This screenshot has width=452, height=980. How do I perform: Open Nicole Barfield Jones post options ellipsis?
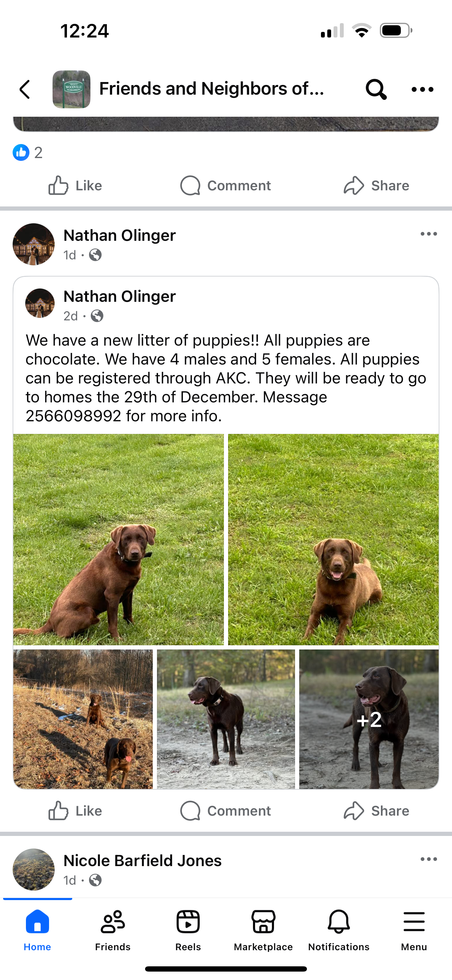(x=429, y=859)
